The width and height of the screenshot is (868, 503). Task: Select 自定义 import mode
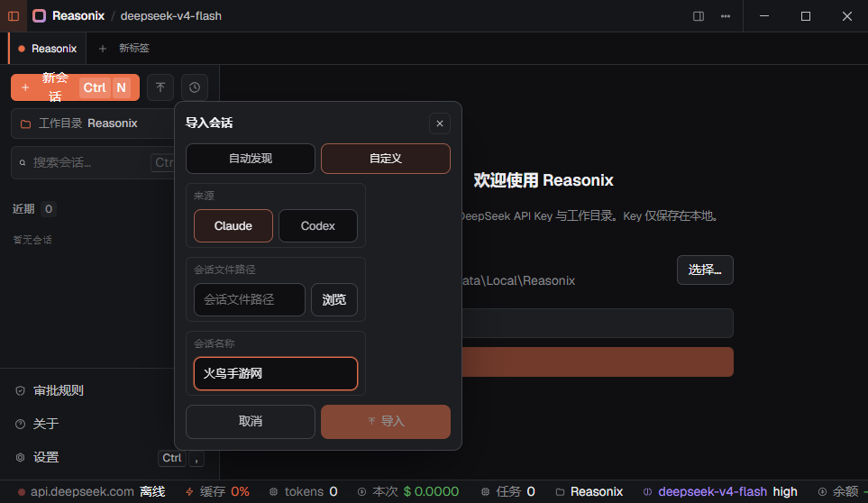tap(386, 159)
